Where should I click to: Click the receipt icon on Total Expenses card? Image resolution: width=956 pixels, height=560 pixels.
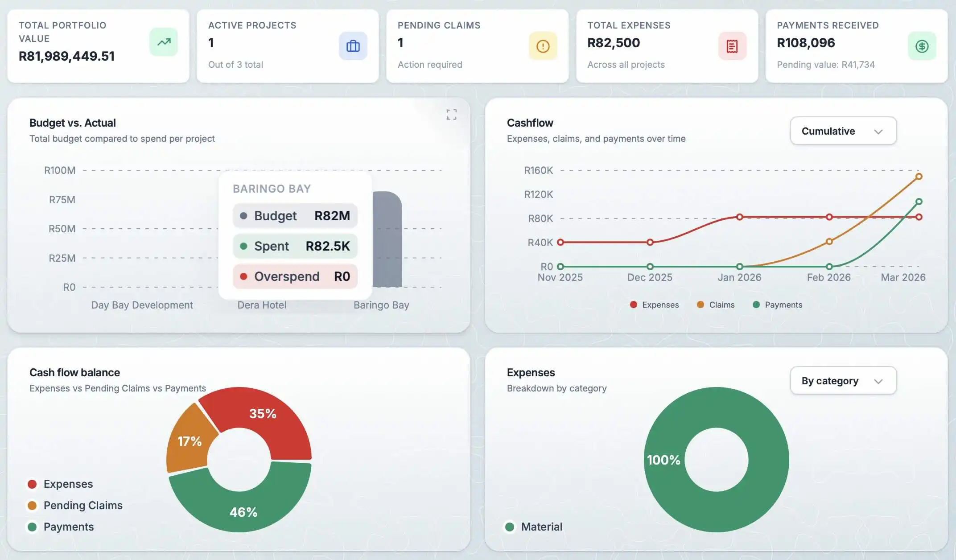(732, 46)
